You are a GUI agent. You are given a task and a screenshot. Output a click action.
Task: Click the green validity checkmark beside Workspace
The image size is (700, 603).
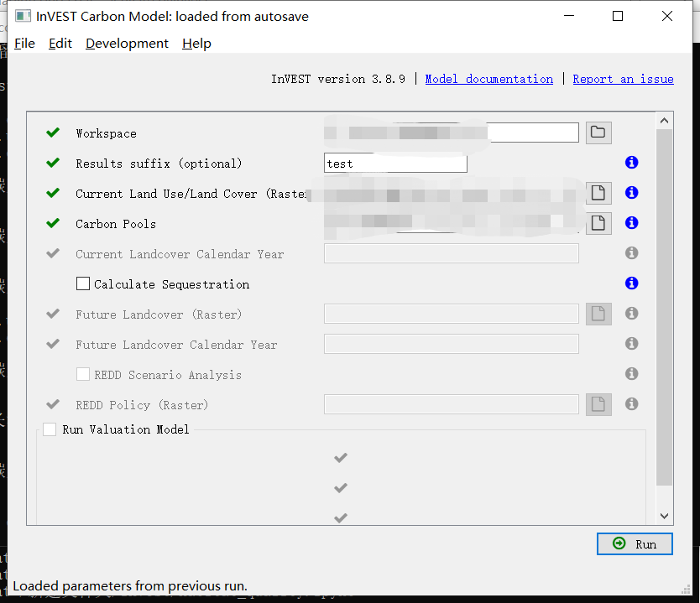click(53, 133)
